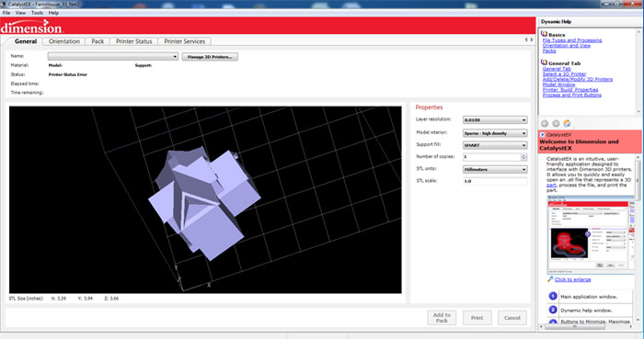Open the printer Name dropdown

point(113,57)
